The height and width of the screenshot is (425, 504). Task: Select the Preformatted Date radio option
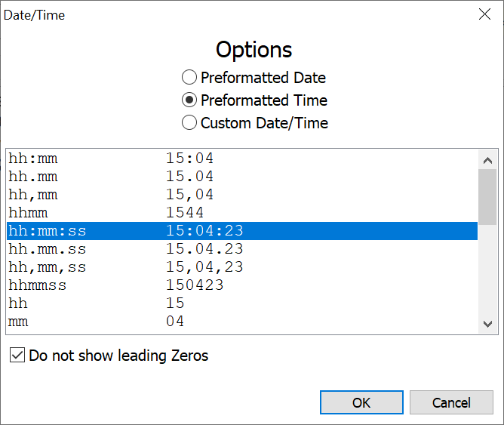pos(189,78)
